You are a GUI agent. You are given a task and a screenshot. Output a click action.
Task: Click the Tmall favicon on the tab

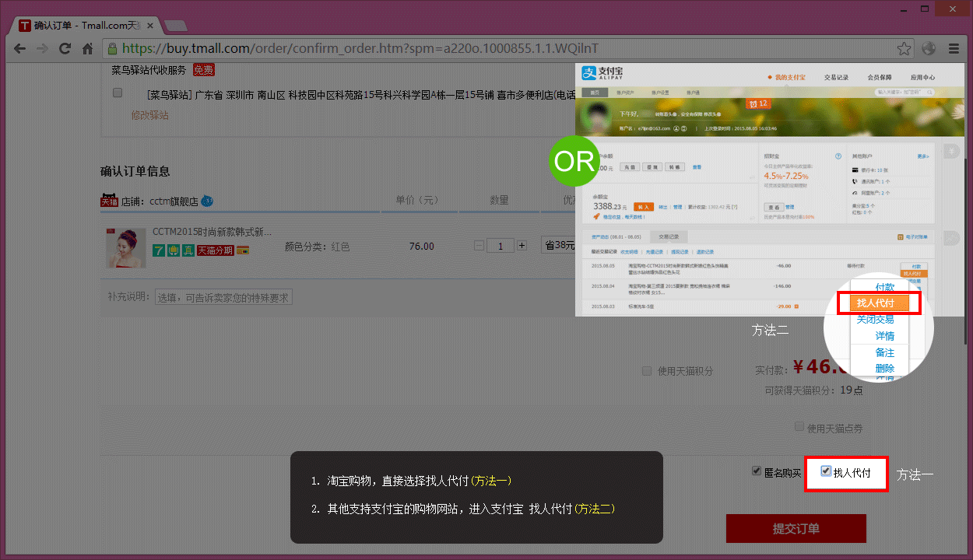(x=25, y=26)
